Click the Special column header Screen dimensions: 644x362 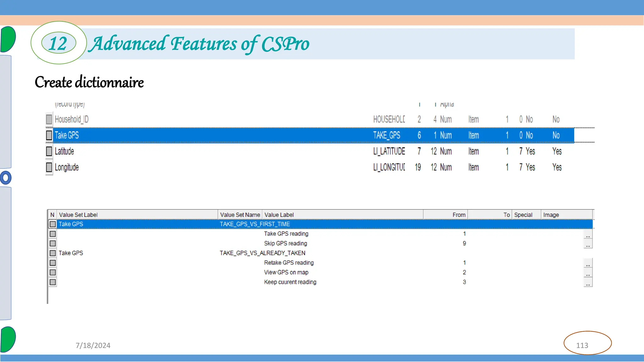(526, 215)
